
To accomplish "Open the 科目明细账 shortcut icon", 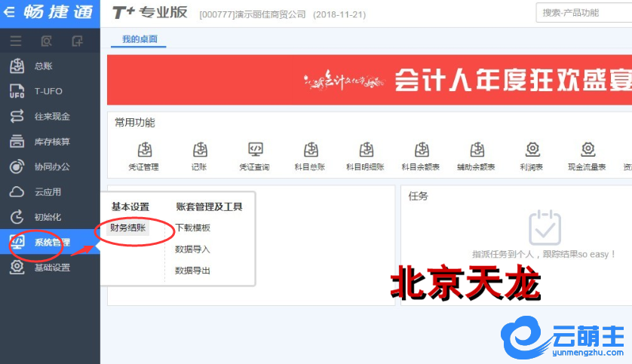I will coord(366,150).
